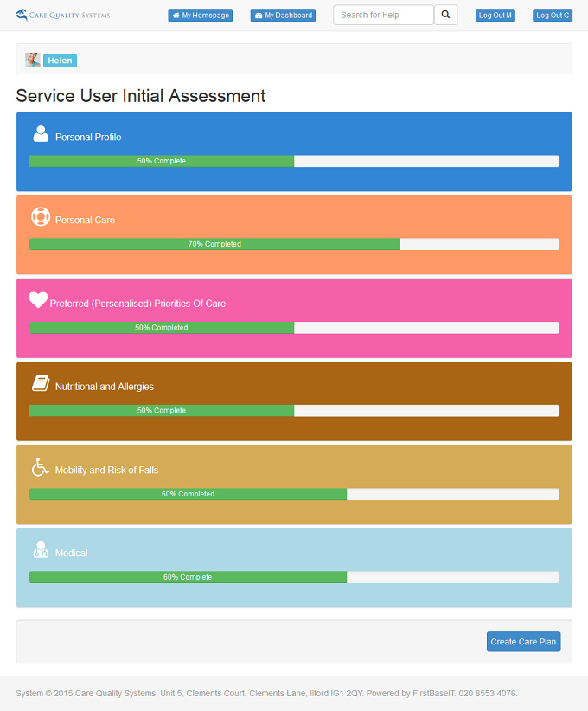Open My Dashboard
Screen dimensions: 588x711
click(283, 16)
